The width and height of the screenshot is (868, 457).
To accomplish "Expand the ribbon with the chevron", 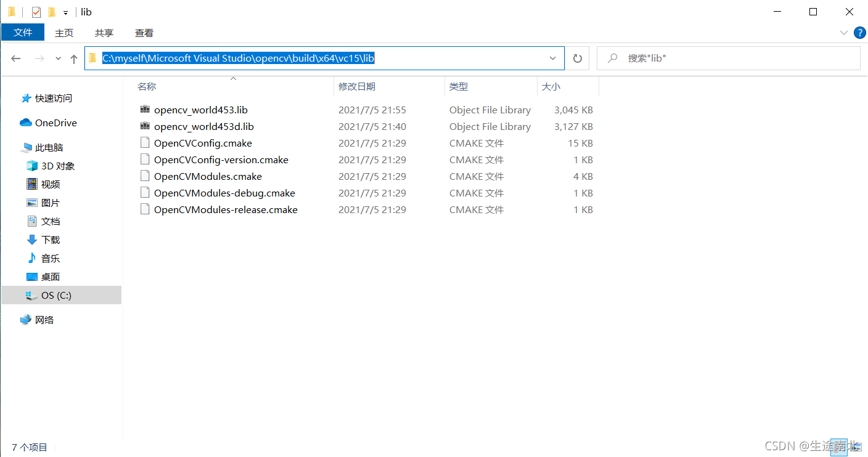I will click(844, 33).
